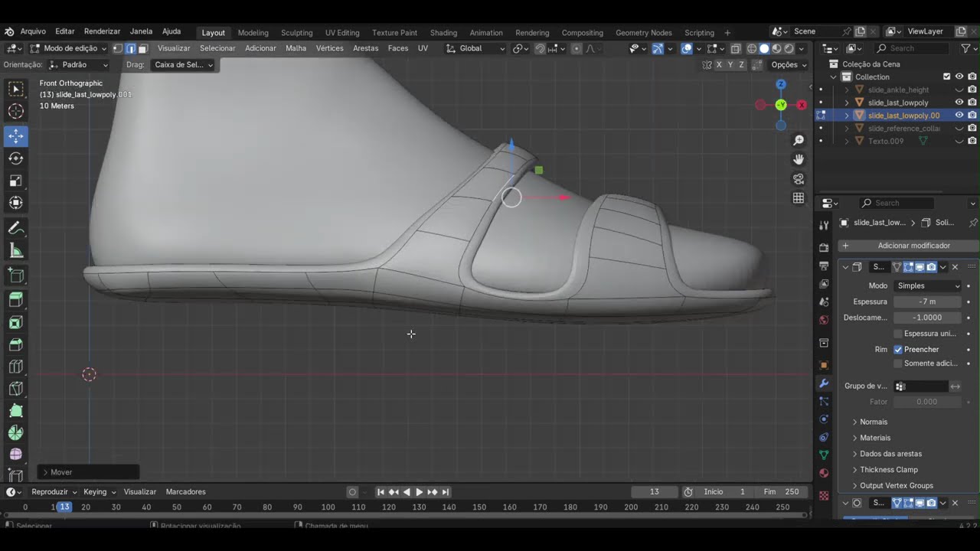Open the Malha menu
Screen dimensions: 980x551
pyautogui.click(x=296, y=48)
